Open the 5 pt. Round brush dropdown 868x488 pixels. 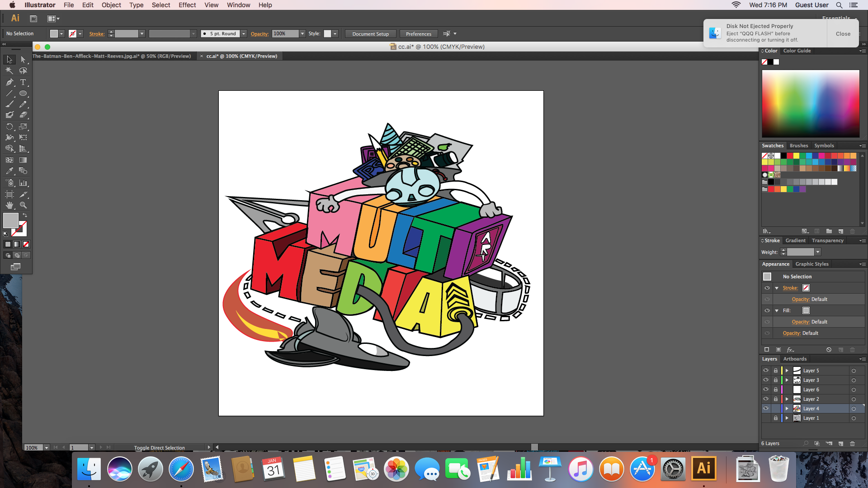tap(244, 34)
